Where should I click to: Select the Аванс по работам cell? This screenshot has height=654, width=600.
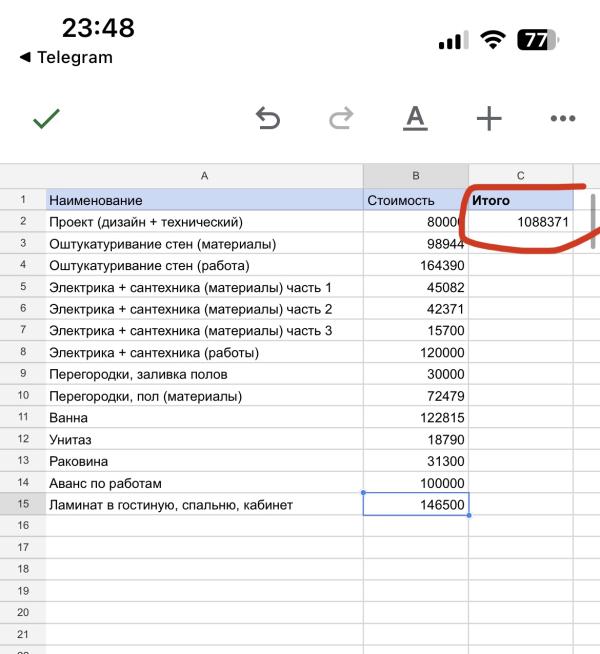[x=204, y=483]
